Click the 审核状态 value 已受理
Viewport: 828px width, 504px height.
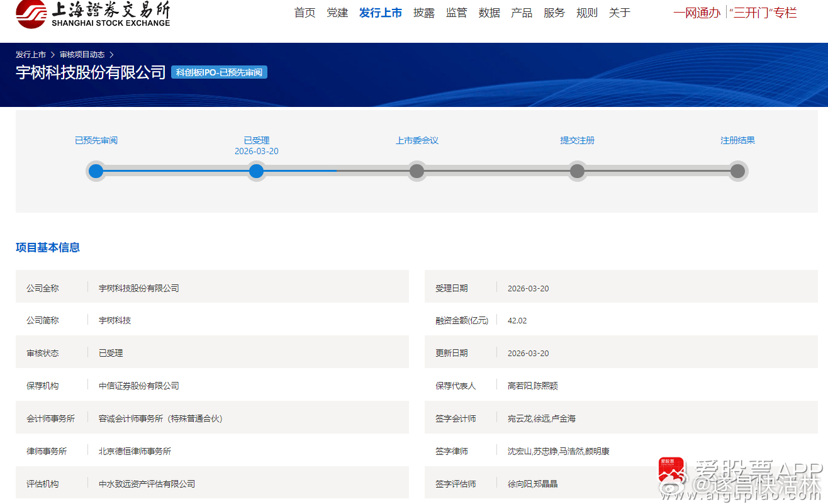coord(111,353)
